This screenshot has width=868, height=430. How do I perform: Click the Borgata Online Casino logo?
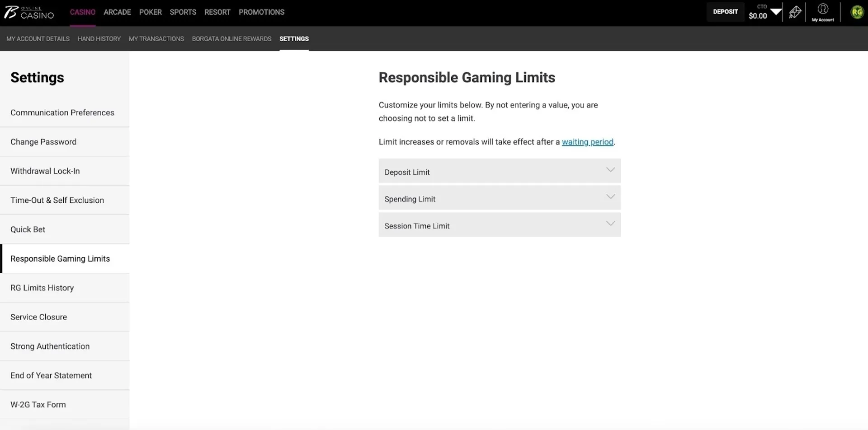(29, 12)
